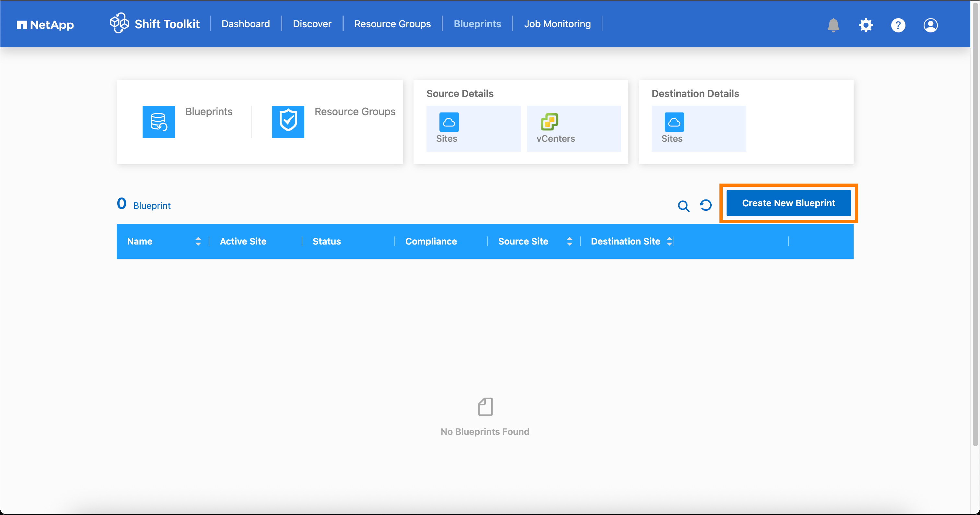Viewport: 980px width, 515px height.
Task: Click the Destination Details Sites cloud icon
Action: [674, 122]
